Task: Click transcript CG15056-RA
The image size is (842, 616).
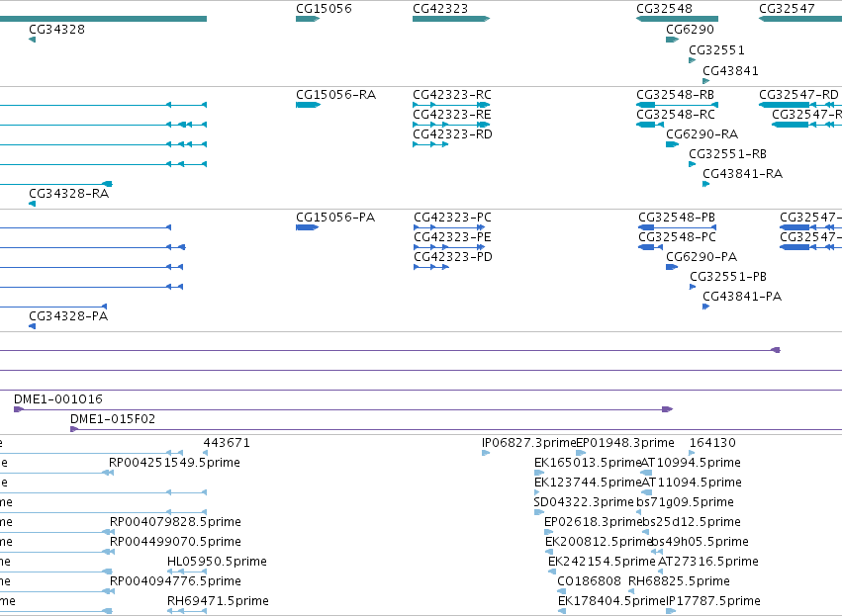Action: pos(336,95)
